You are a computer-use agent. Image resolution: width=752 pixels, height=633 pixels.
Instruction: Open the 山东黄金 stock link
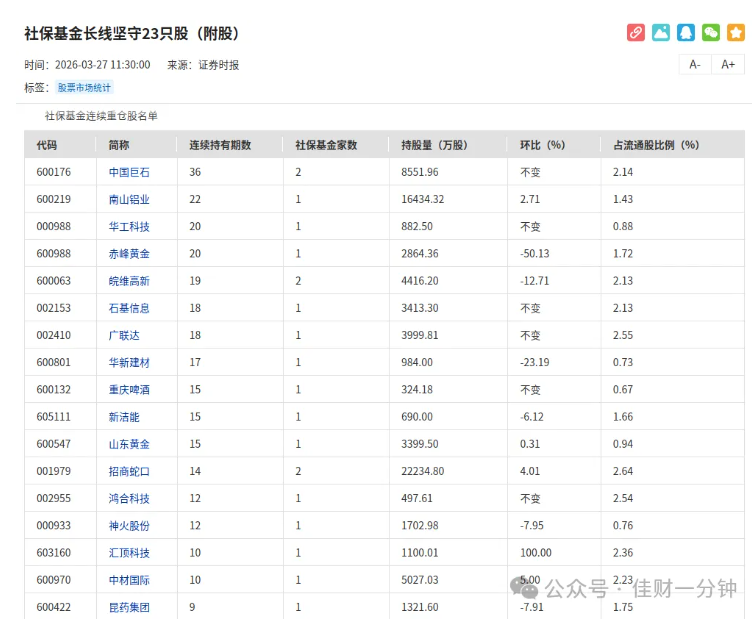[129, 444]
